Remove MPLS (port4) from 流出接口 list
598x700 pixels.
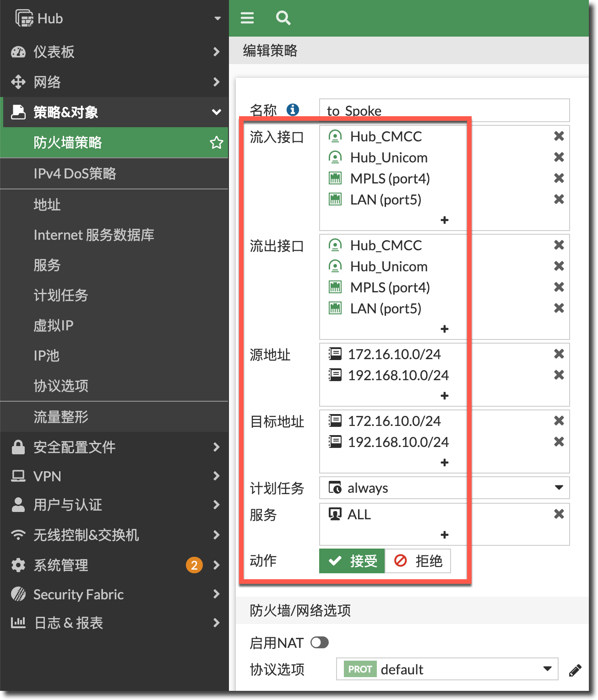(x=559, y=287)
